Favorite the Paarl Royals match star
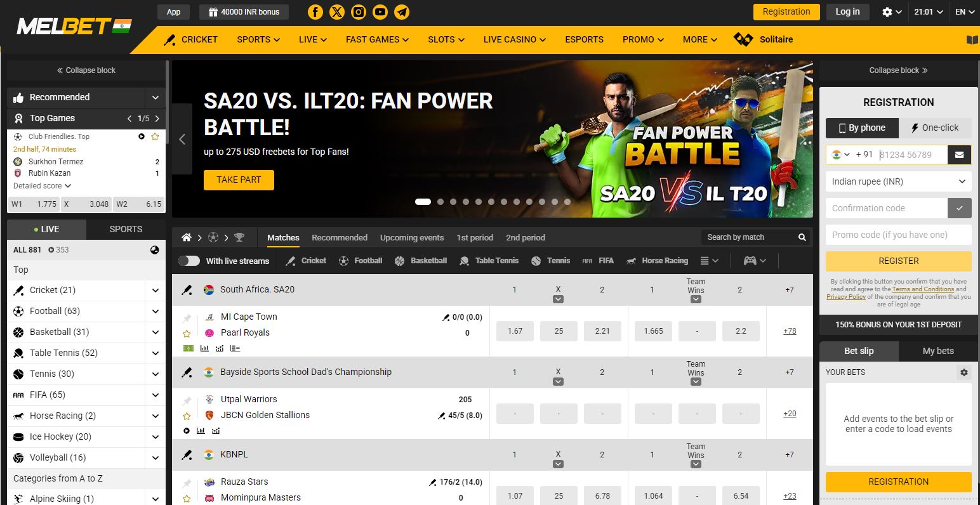Screen dimensions: 980x505 (187, 333)
